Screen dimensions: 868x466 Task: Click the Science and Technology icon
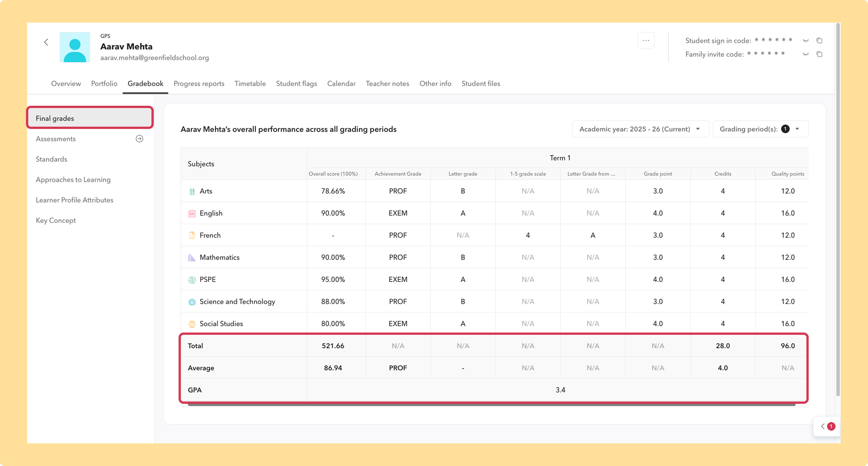192,302
